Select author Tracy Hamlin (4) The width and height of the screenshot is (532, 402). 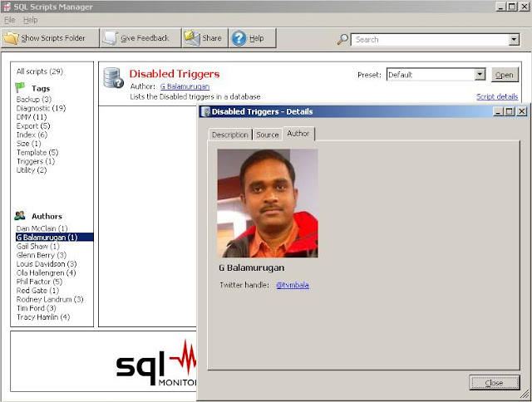click(x=43, y=316)
